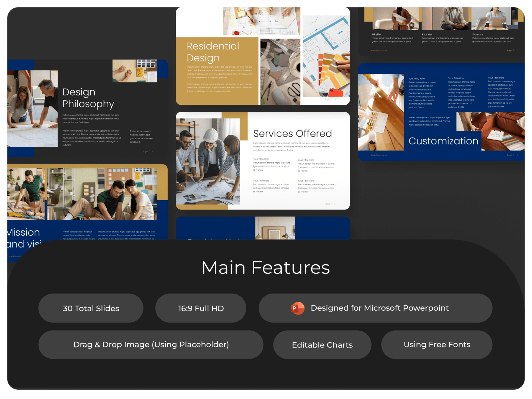Click Drag & Drop Image pill

[x=151, y=344]
